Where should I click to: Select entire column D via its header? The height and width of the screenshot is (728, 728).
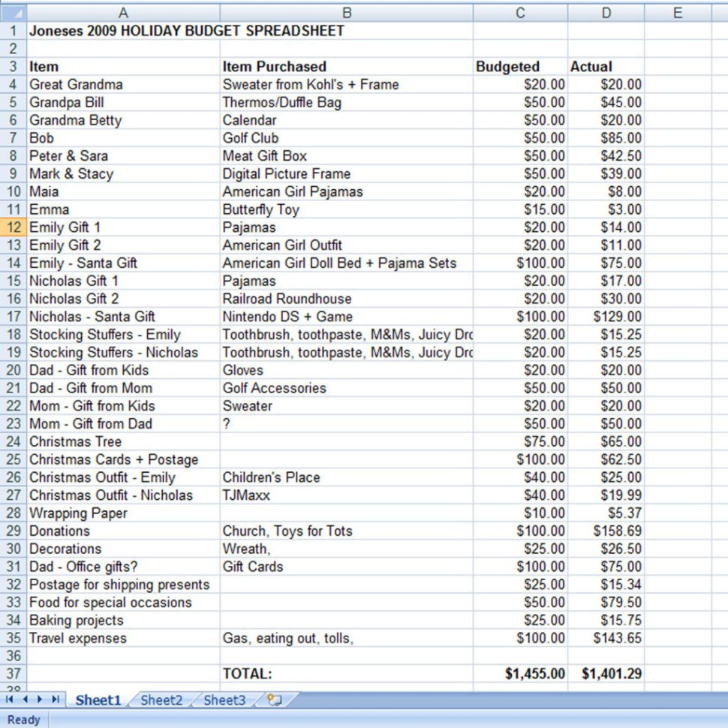click(605, 13)
